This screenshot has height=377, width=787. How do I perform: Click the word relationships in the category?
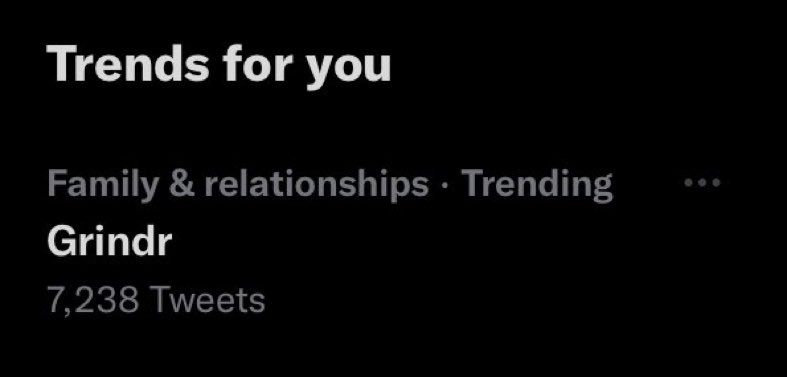[x=316, y=185]
